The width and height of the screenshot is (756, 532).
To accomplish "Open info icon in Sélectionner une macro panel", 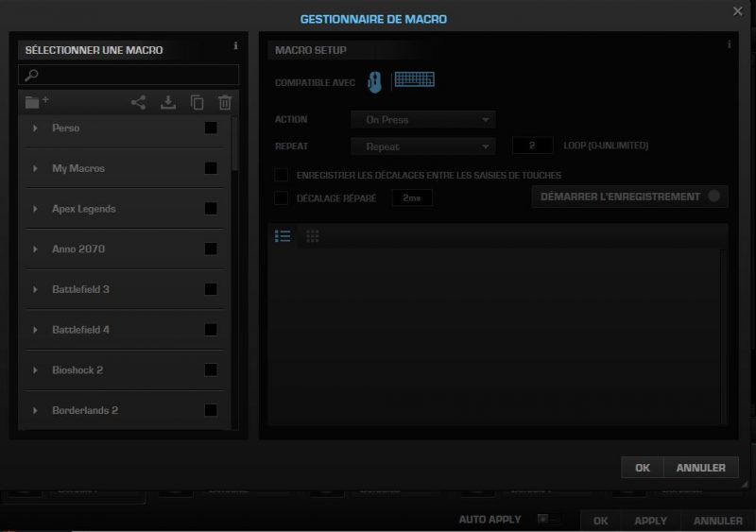I will [235, 45].
